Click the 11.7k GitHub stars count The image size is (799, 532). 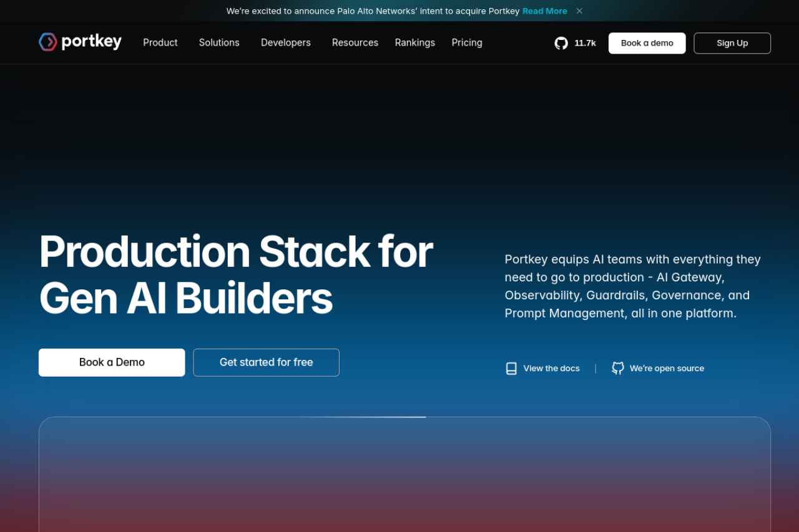[x=586, y=43]
